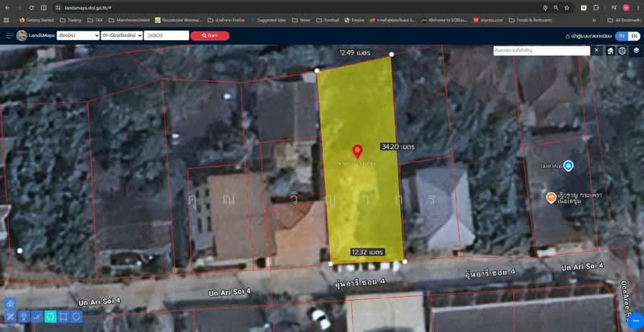Open the Empire bookmark

[354, 20]
